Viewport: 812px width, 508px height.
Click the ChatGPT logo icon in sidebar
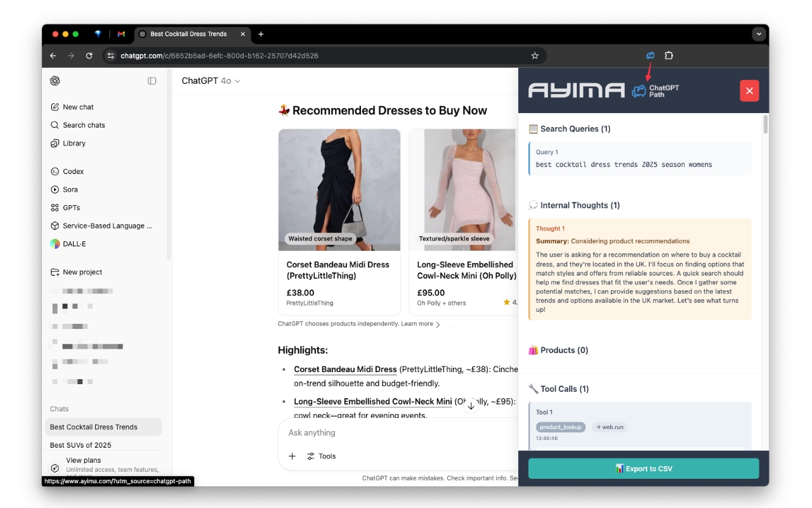pyautogui.click(x=55, y=81)
